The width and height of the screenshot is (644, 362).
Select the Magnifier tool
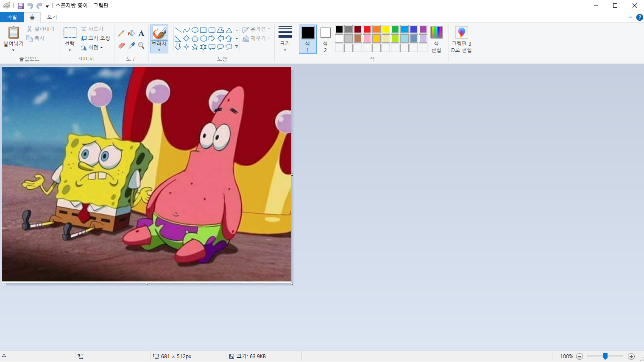point(141,45)
